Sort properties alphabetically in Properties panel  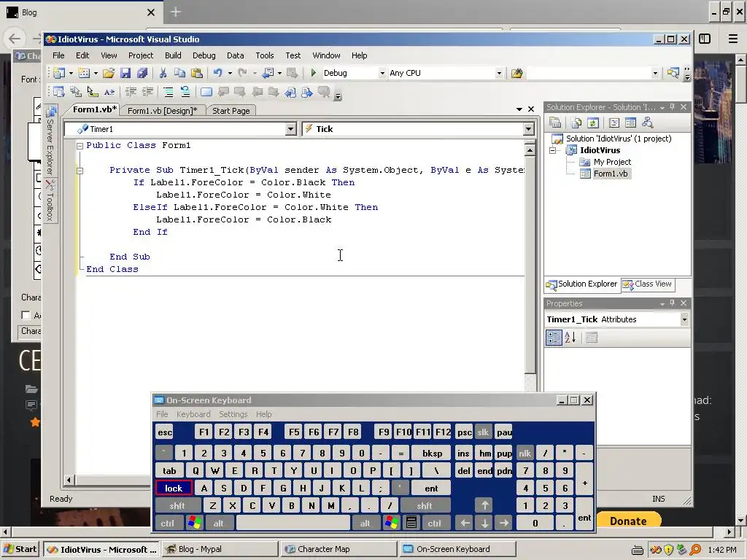tap(570, 338)
